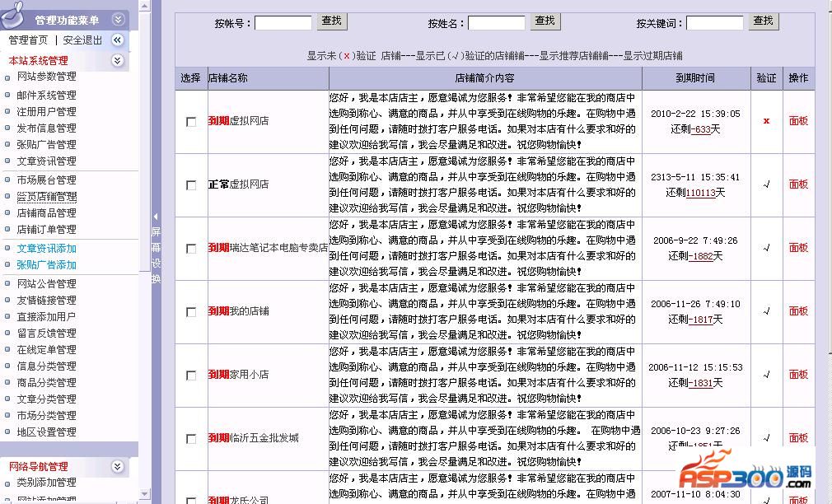Go to 市场展台管理
Image resolution: width=832 pixels, height=504 pixels.
pos(46,180)
